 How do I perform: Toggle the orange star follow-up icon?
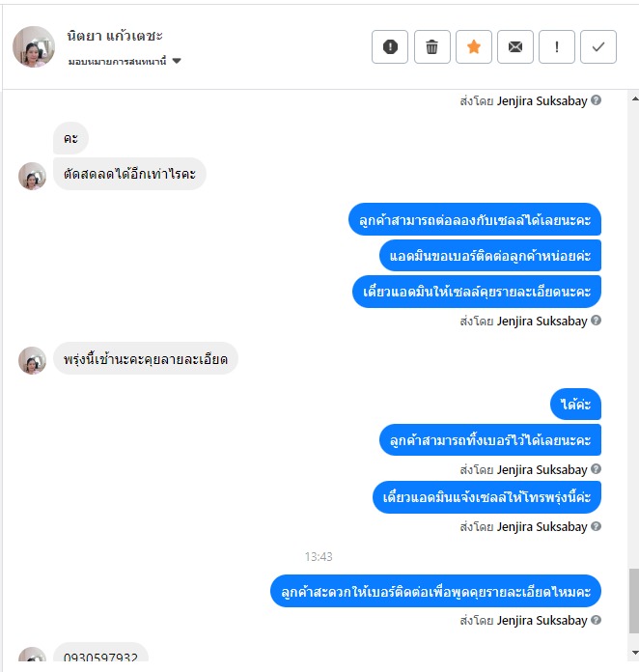tap(474, 46)
